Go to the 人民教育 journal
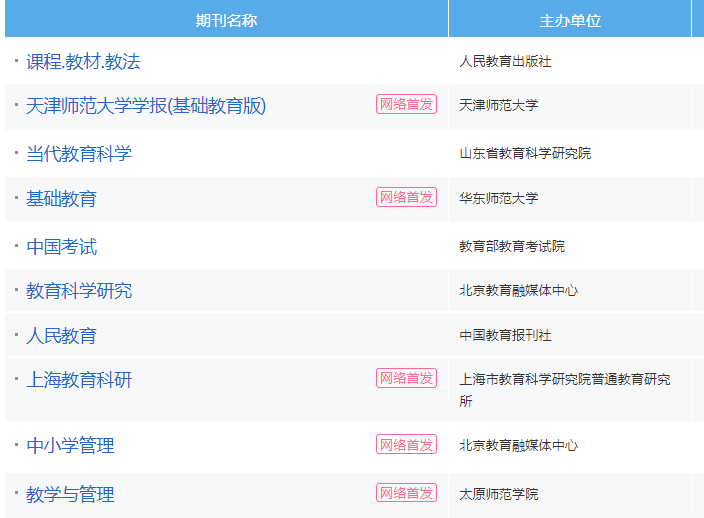This screenshot has width=704, height=518. (x=61, y=336)
